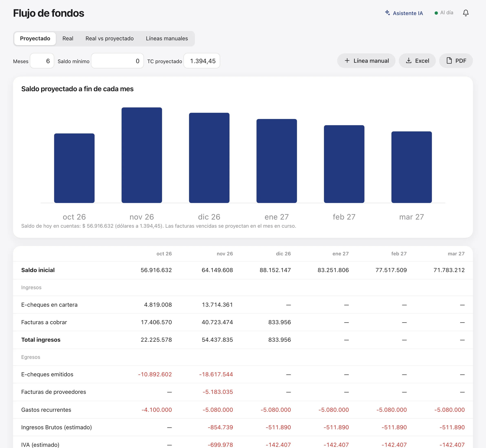Focus the TC proyectado input field
The width and height of the screenshot is (486, 448).
click(202, 61)
